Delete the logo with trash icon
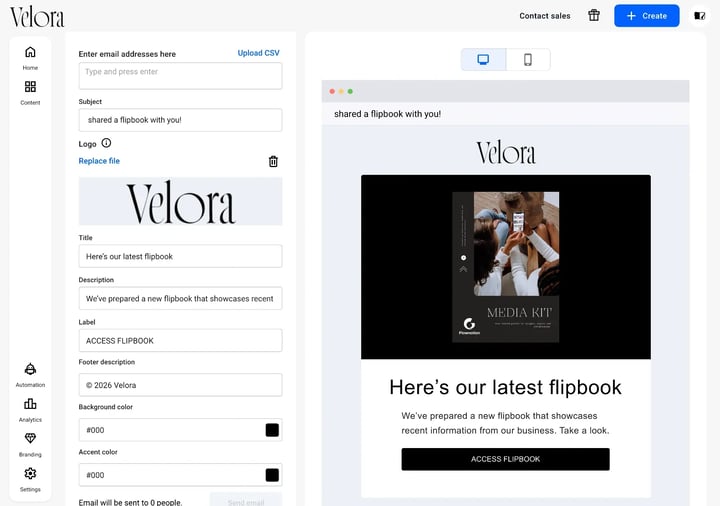Viewport: 720px width, 506px height. click(273, 161)
